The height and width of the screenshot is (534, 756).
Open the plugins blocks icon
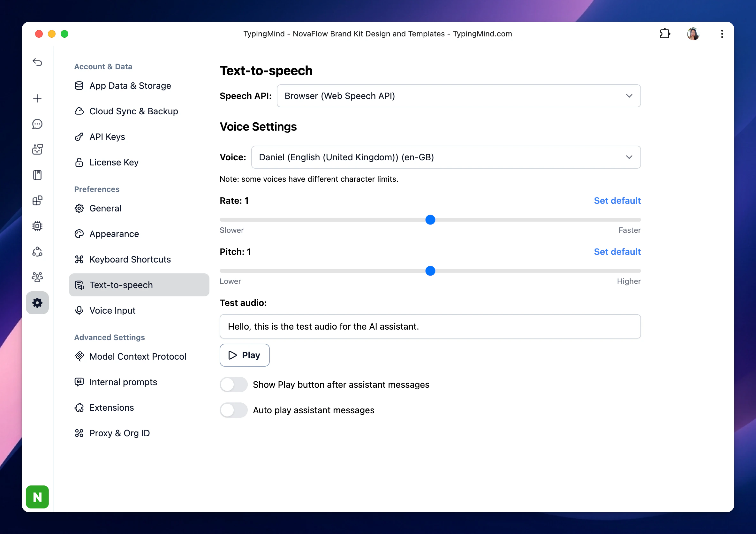click(37, 200)
